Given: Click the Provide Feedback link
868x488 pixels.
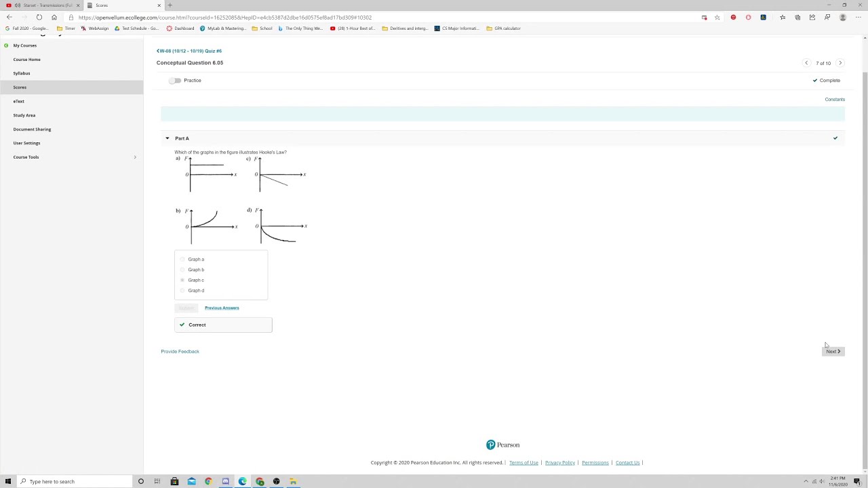Looking at the screenshot, I should [x=180, y=352].
